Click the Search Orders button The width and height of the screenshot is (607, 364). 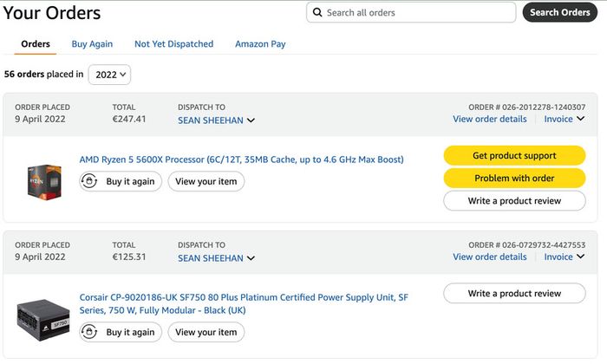click(560, 12)
